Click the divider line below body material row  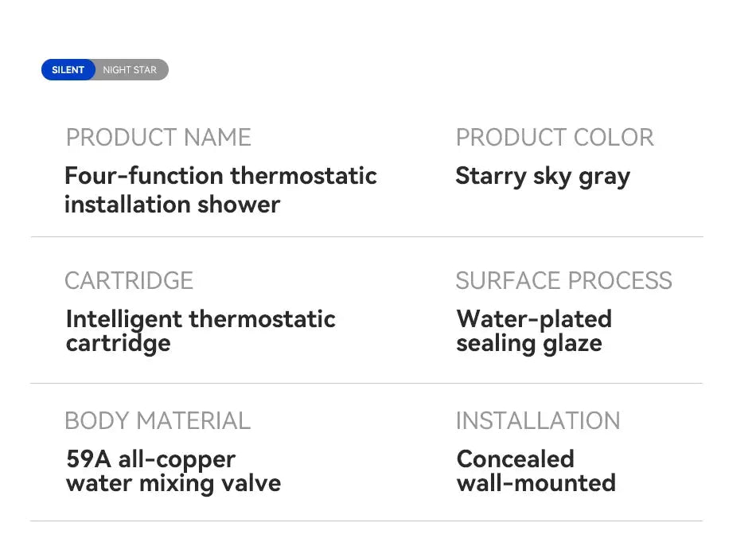[366, 521]
